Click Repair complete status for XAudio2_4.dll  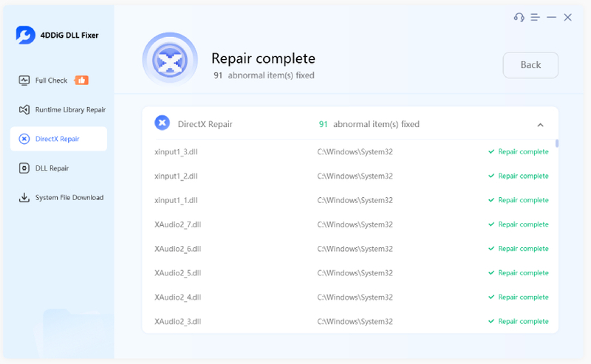pyautogui.click(x=519, y=297)
